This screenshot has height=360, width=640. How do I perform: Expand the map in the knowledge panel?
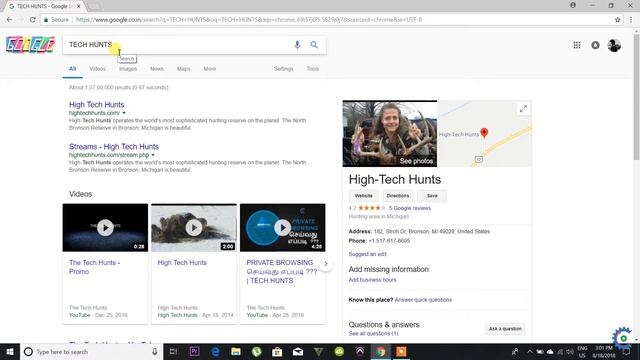pos(523,109)
